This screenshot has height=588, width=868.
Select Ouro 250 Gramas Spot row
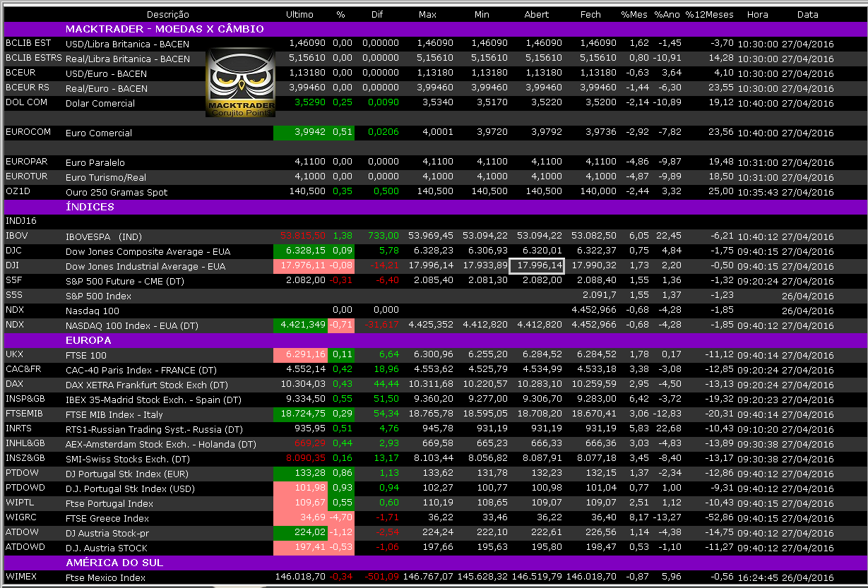click(x=434, y=191)
